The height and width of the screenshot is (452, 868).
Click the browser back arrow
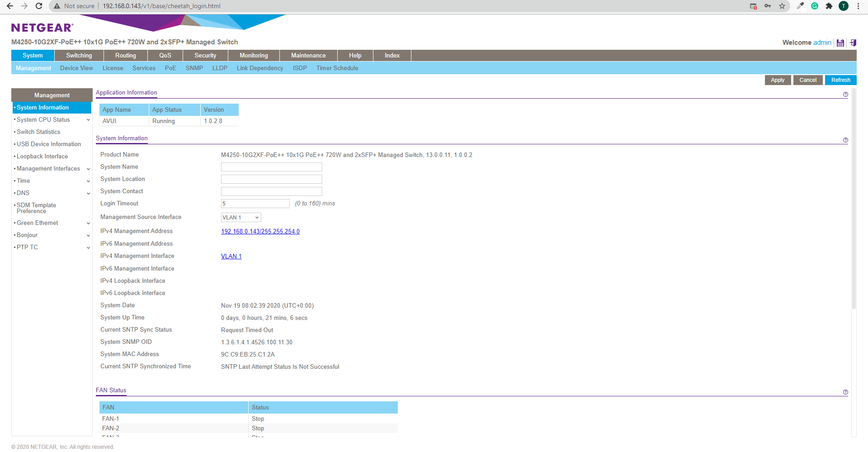pos(10,6)
